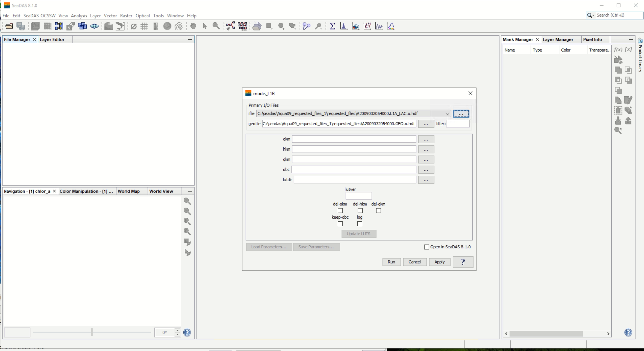Click the Run button

click(391, 262)
